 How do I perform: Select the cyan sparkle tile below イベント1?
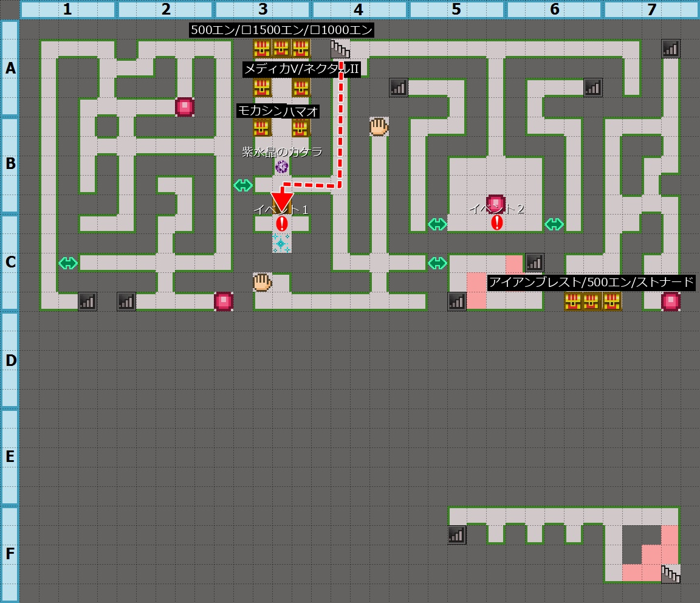pos(281,243)
